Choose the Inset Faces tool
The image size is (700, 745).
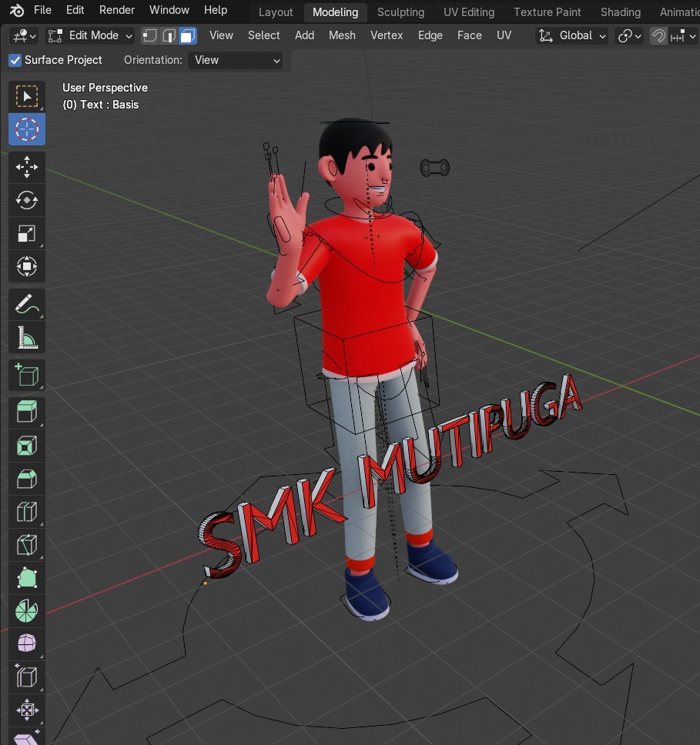(27, 446)
